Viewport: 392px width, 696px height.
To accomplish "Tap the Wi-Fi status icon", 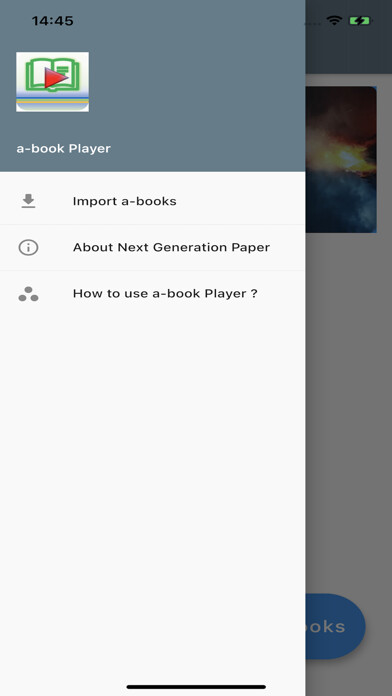I will click(x=334, y=20).
